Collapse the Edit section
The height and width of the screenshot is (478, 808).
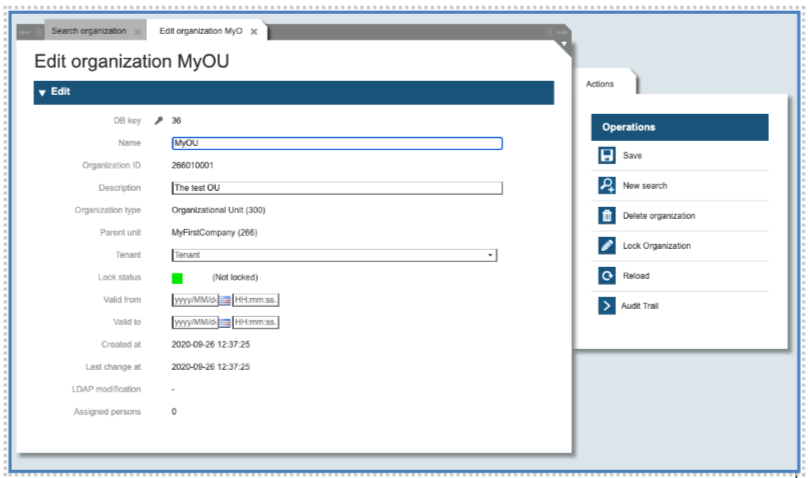pyautogui.click(x=42, y=92)
